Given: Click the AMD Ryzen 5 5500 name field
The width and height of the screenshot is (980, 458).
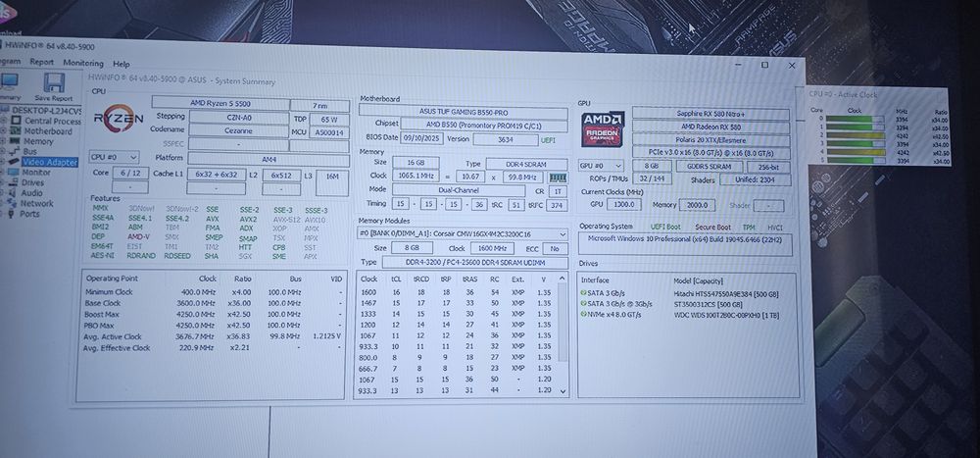Looking at the screenshot, I should coord(220,103).
